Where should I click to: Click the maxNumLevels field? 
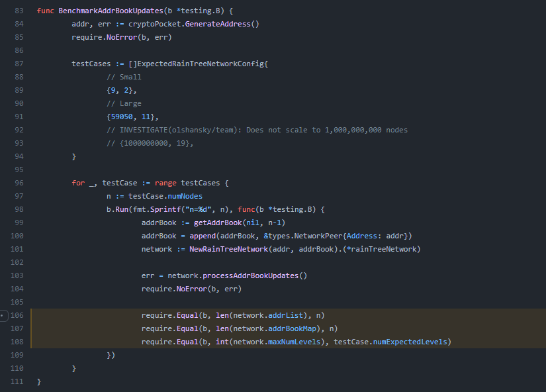point(295,342)
